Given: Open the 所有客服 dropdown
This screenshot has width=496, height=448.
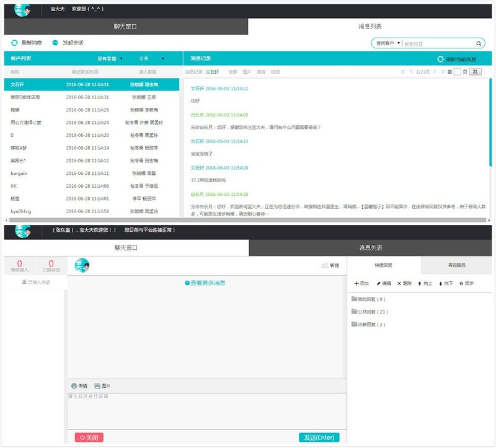Looking at the screenshot, I should tap(110, 58).
